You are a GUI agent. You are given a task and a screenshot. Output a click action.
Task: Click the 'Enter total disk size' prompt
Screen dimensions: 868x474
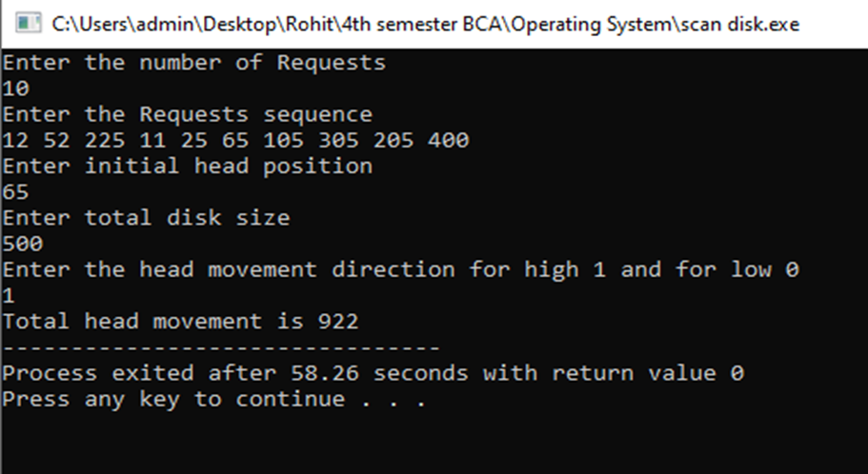coord(146,217)
